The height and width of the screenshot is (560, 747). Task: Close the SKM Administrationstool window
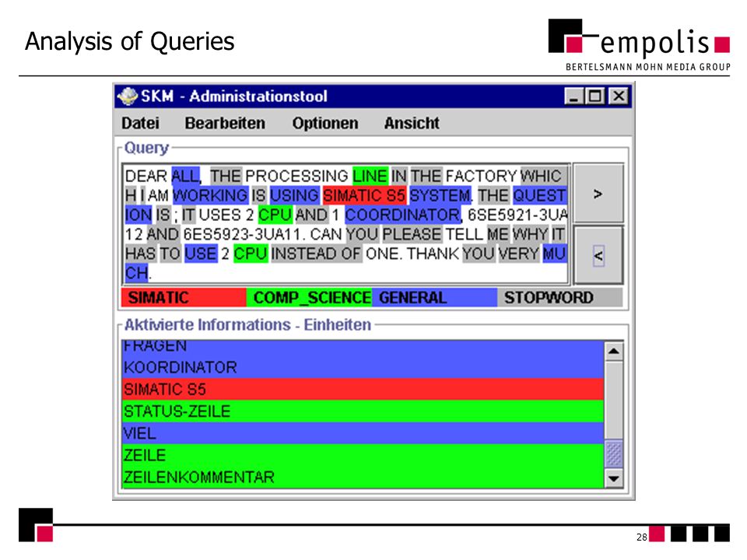tap(619, 96)
